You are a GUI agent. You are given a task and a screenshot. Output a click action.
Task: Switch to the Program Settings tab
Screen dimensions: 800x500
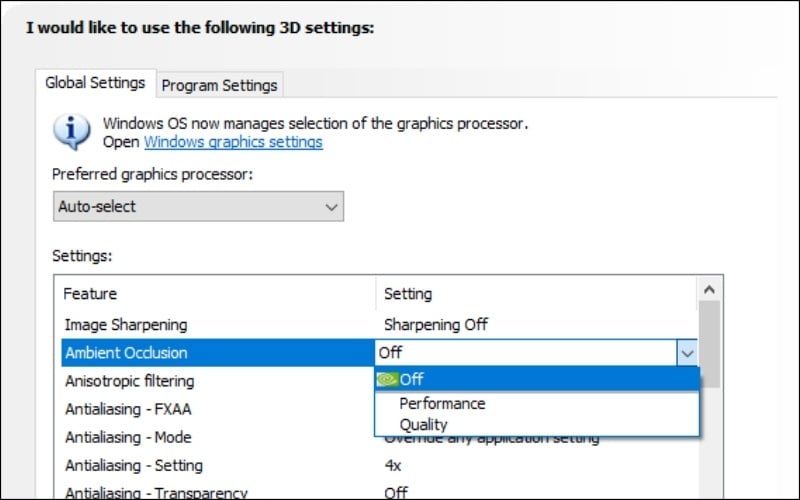coord(220,85)
